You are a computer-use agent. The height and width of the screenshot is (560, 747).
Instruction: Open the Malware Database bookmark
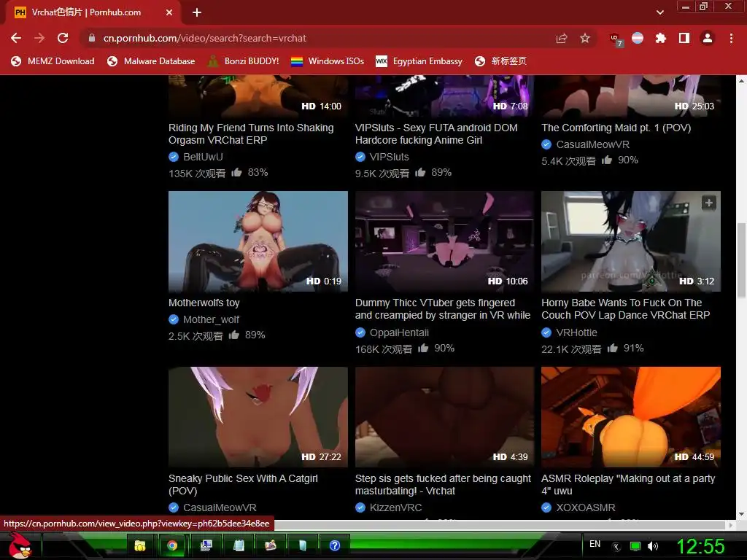pos(151,61)
